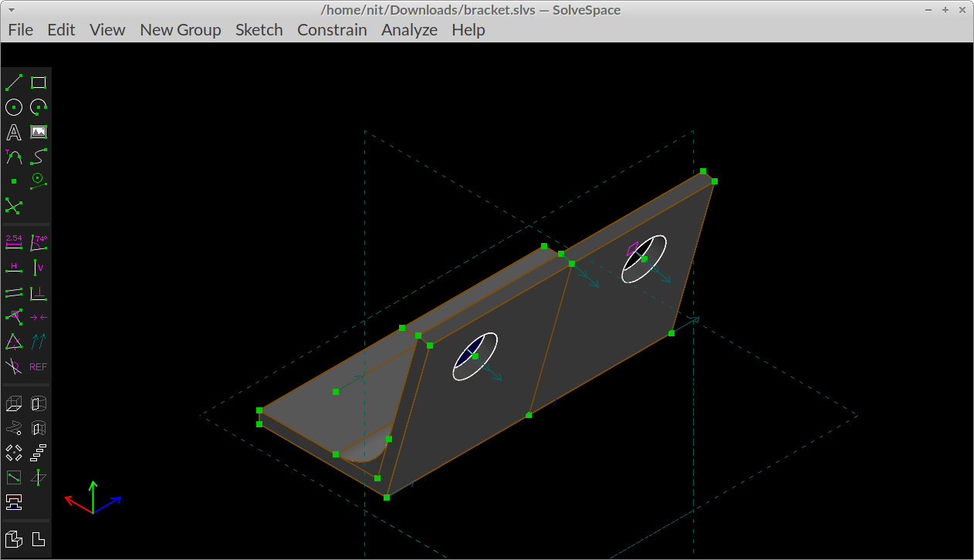Open the Constrain menu
974x560 pixels.
pos(332,30)
